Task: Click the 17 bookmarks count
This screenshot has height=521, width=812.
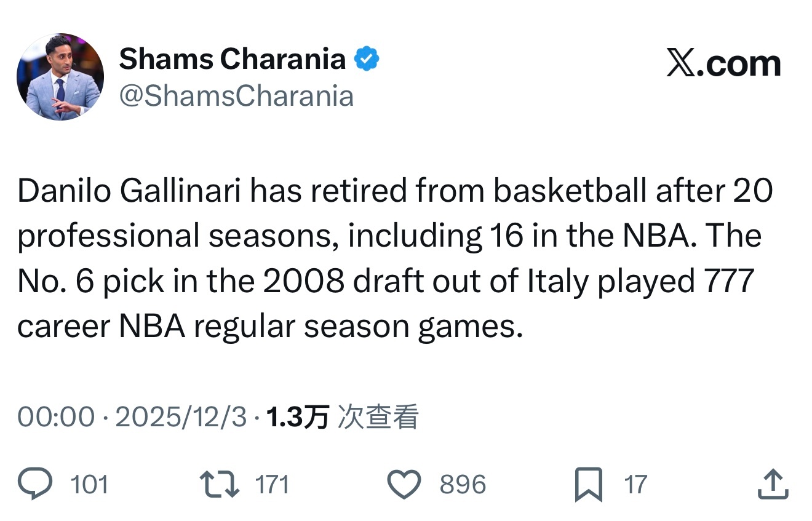Action: 636,485
